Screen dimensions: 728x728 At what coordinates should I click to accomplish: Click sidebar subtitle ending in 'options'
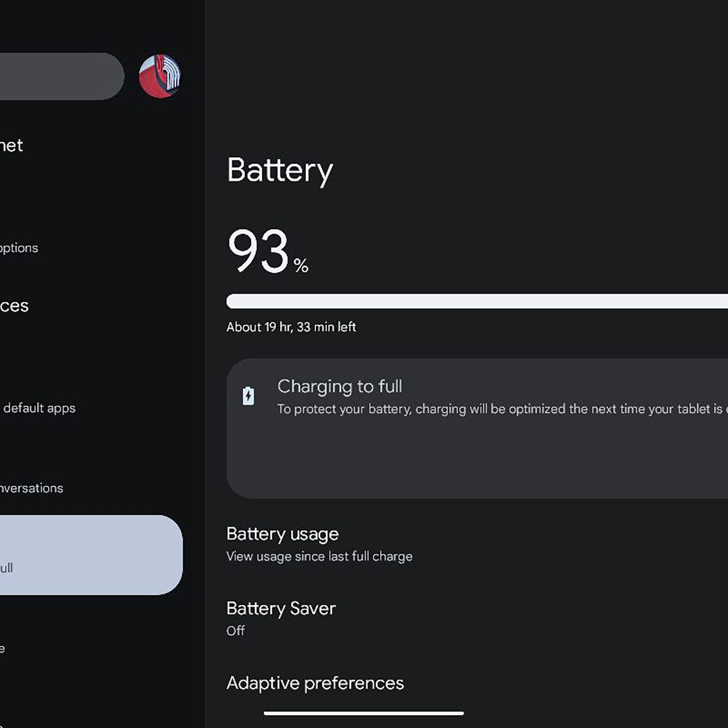pos(19,248)
